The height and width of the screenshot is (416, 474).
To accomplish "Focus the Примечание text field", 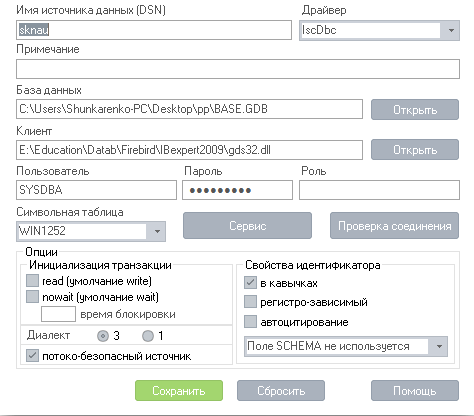I will coord(238,69).
